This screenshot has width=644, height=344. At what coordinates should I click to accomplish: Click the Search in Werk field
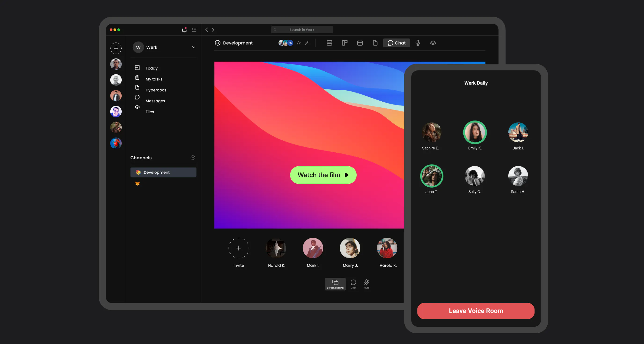302,30
